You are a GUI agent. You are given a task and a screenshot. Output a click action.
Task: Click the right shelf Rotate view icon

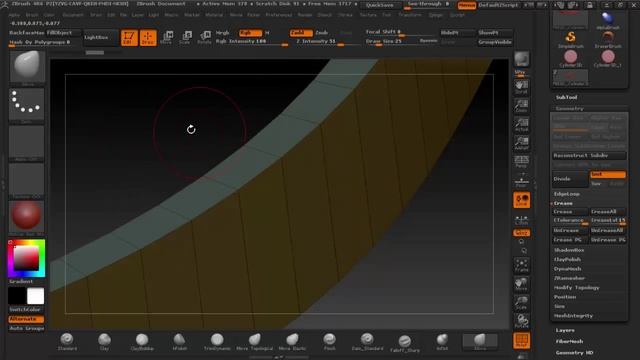pos(521,321)
